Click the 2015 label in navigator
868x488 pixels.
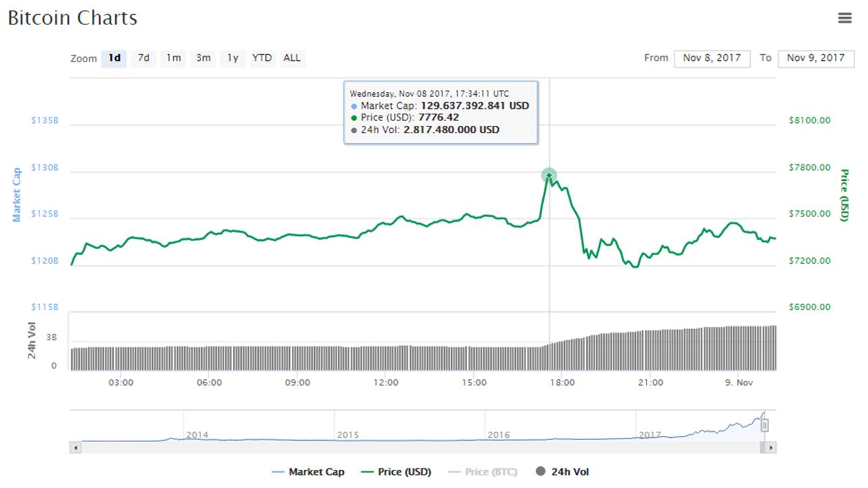coord(348,435)
